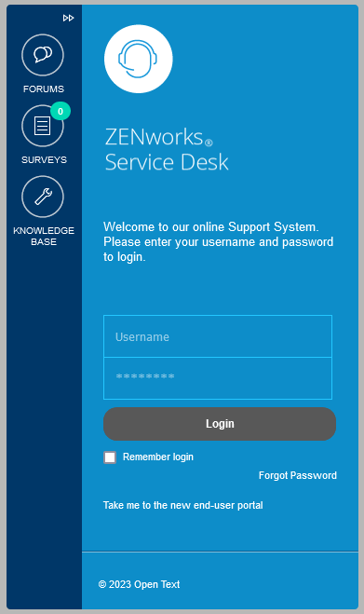This screenshot has height=614, width=364.
Task: Click the headset support logo
Action: (x=138, y=59)
